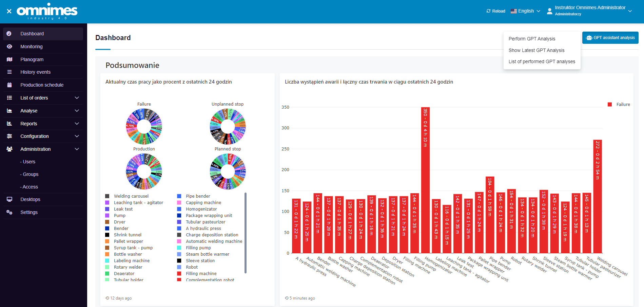Select Show Latest GPT Analysis menu entry
The height and width of the screenshot is (307, 644).
[536, 50]
